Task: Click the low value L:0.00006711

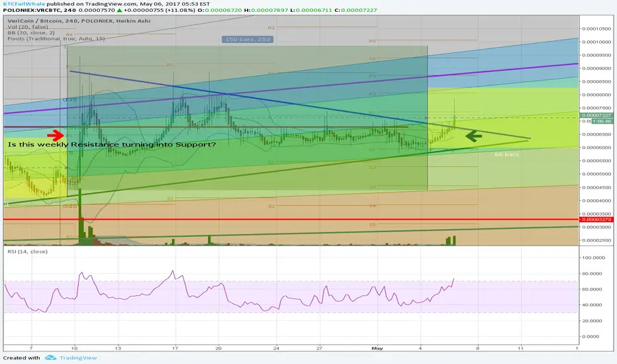Action: tap(311, 10)
